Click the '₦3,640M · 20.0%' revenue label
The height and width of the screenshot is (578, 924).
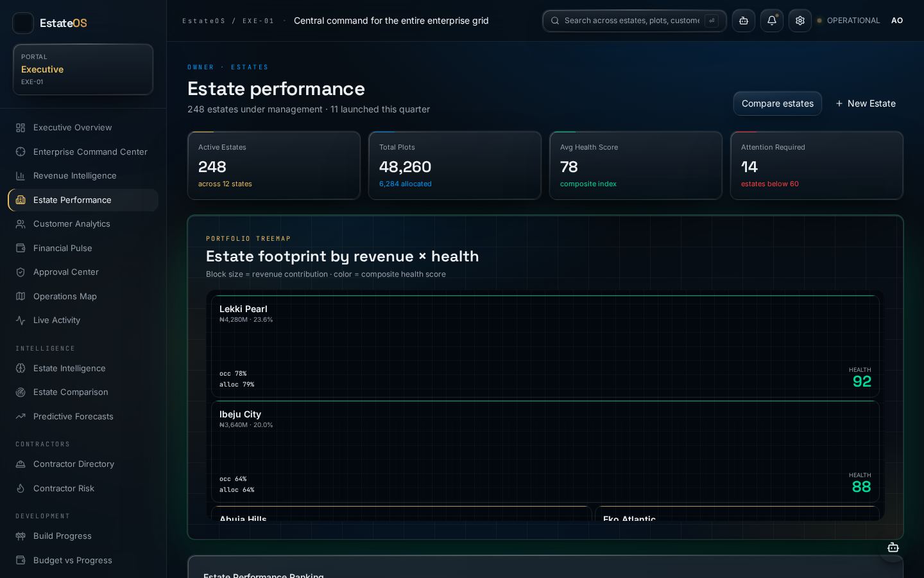[246, 425]
